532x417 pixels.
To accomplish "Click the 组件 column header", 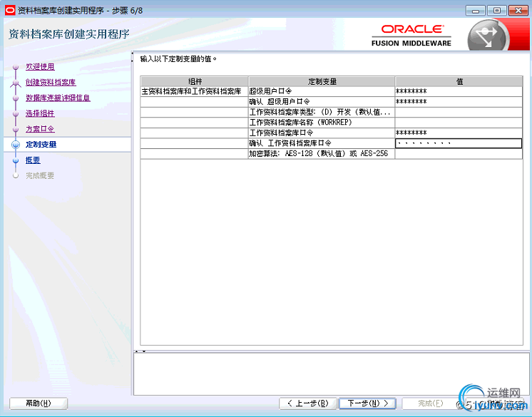I will point(195,81).
